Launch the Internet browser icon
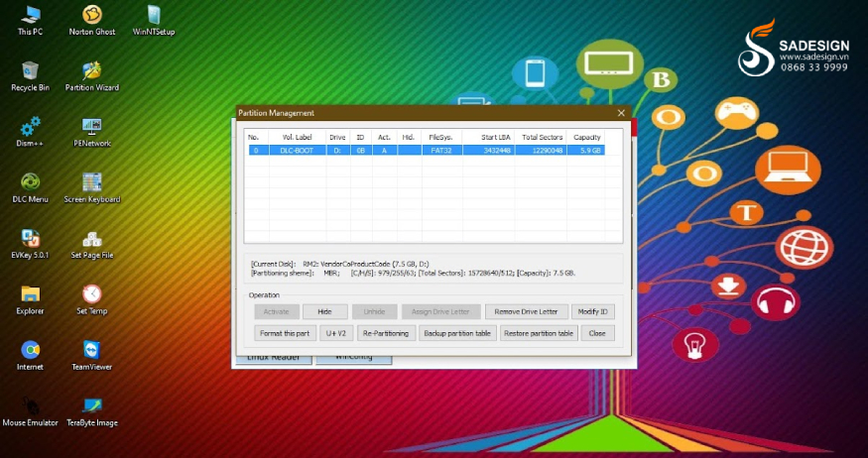The height and width of the screenshot is (458, 868). tap(30, 356)
